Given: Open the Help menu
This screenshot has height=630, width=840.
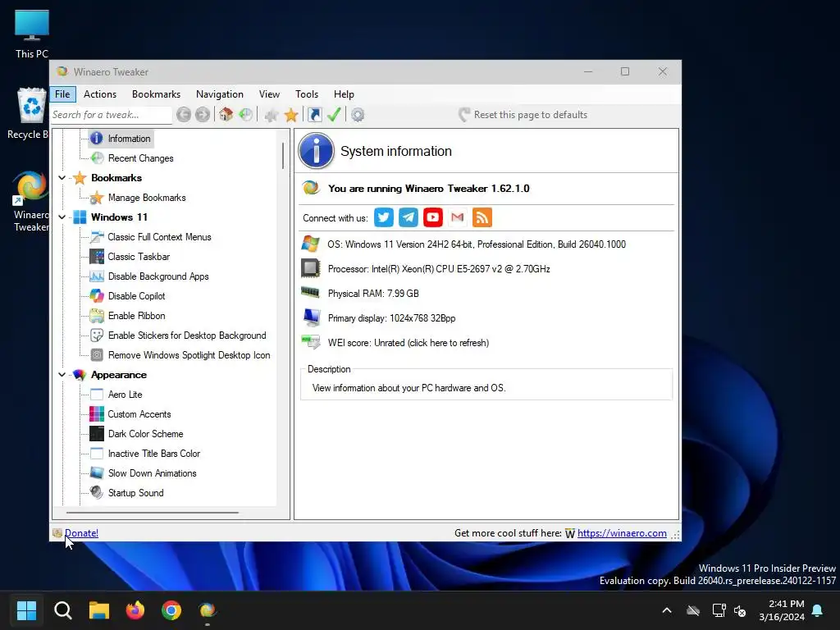Looking at the screenshot, I should click(x=344, y=94).
